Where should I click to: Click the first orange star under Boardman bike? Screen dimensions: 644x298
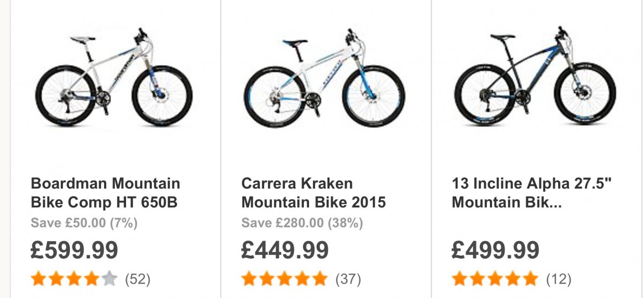point(39,279)
